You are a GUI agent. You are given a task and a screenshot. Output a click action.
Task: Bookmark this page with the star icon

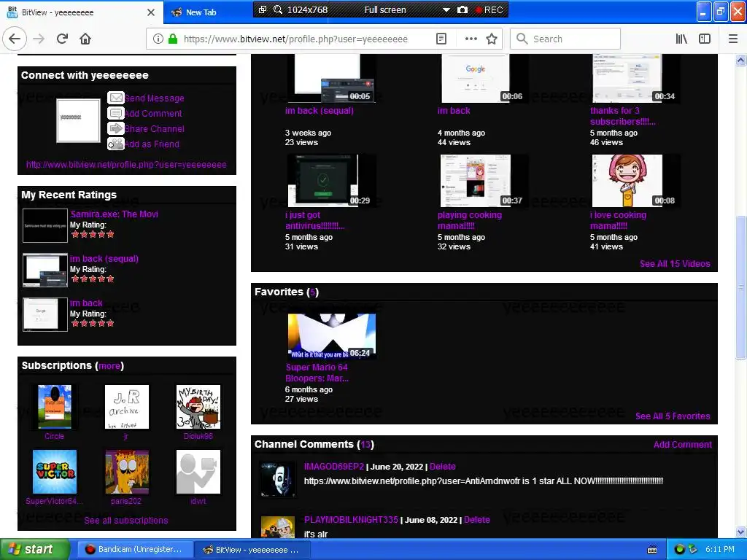(492, 39)
